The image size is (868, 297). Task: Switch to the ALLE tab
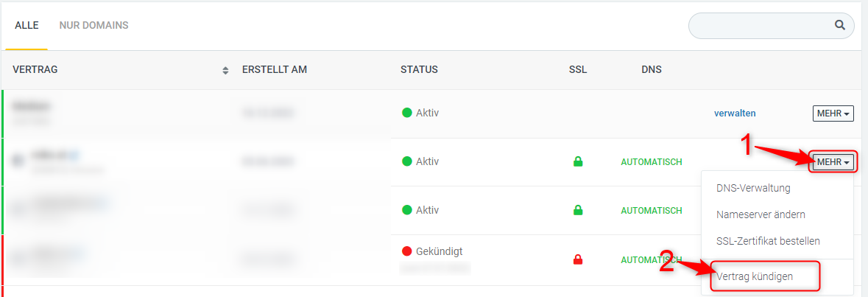(x=27, y=26)
